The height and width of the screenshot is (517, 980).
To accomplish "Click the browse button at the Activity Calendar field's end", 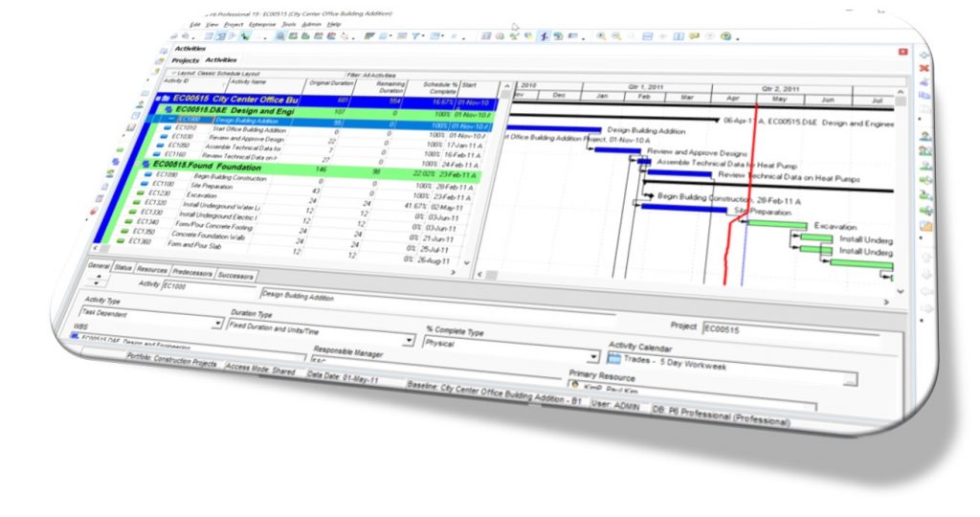I will 850,379.
